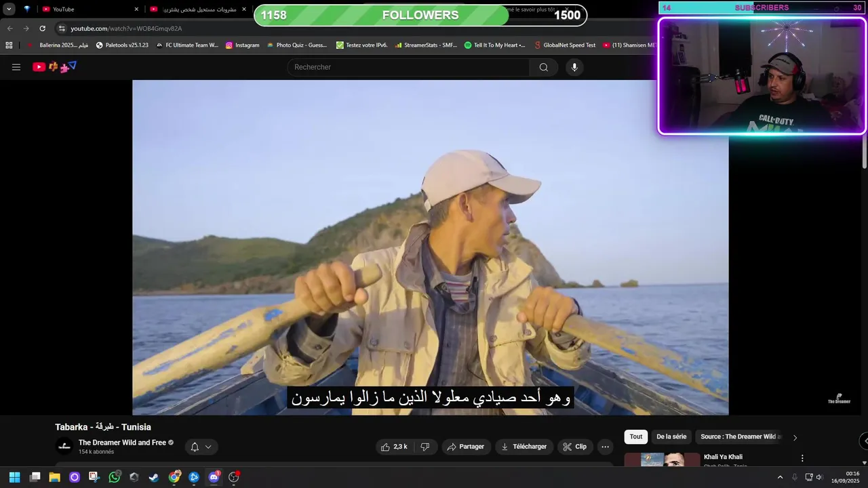Viewport: 868px width, 488px height.
Task: Show more chips with right chevron
Action: pyautogui.click(x=795, y=437)
